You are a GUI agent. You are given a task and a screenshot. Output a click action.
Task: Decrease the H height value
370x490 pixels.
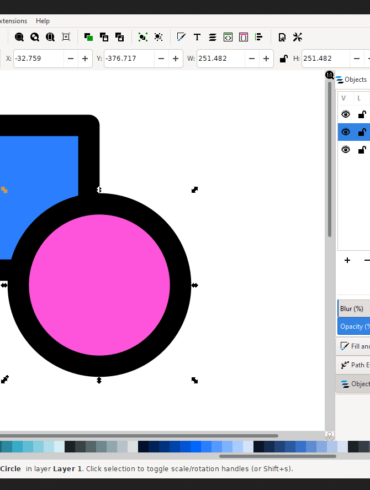click(x=357, y=59)
